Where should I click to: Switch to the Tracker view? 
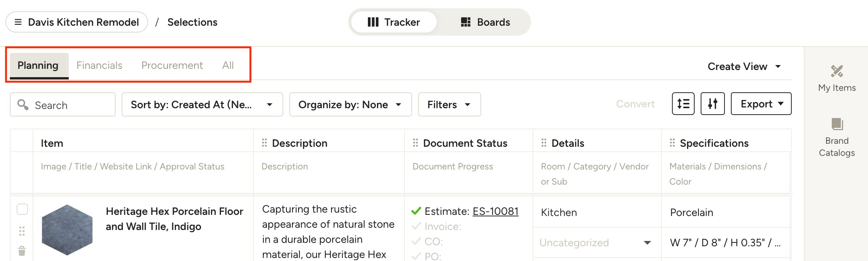(394, 22)
